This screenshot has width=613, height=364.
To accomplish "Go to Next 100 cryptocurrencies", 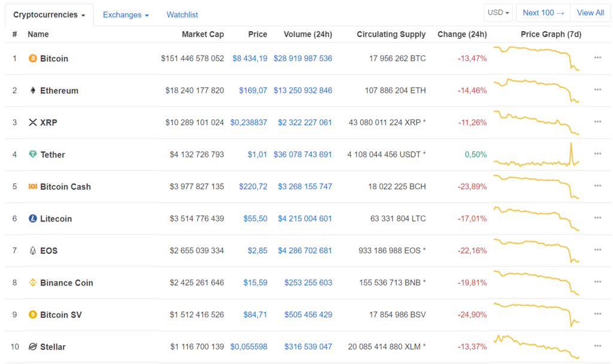I will click(543, 13).
